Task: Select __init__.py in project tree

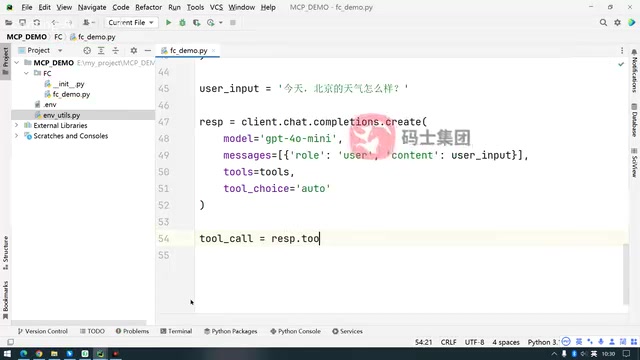Action: coord(68,84)
